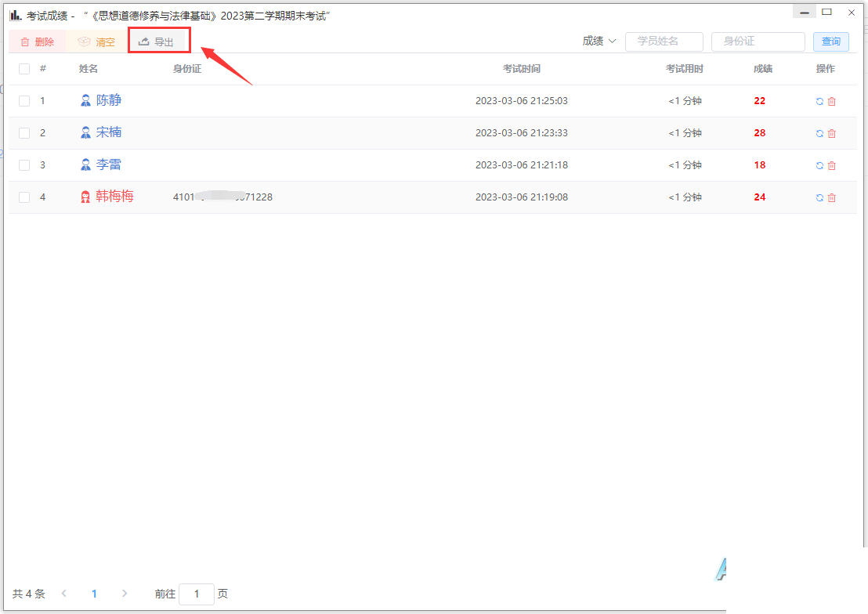The height and width of the screenshot is (614, 868).
Task: Open student name link 李雷
Action: tap(108, 164)
